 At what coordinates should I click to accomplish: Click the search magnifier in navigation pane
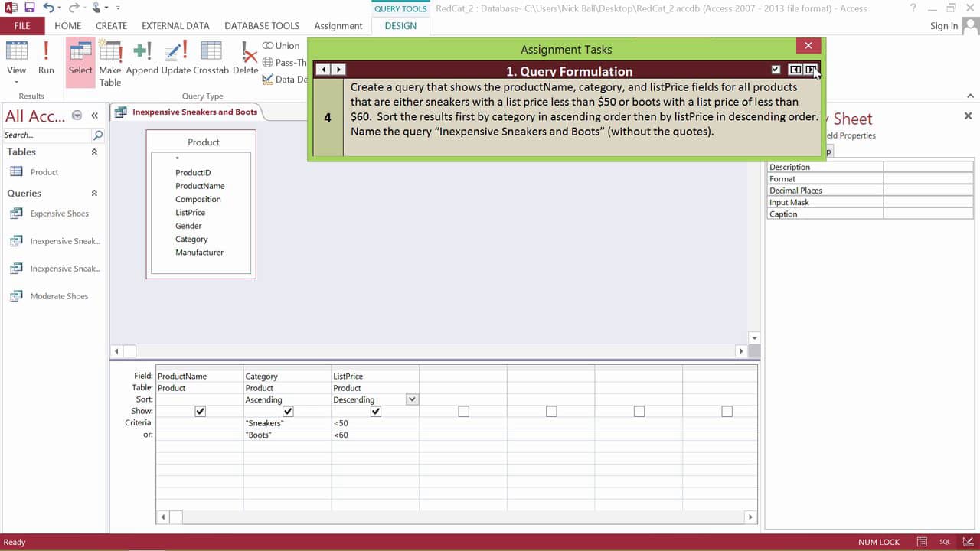pos(97,135)
